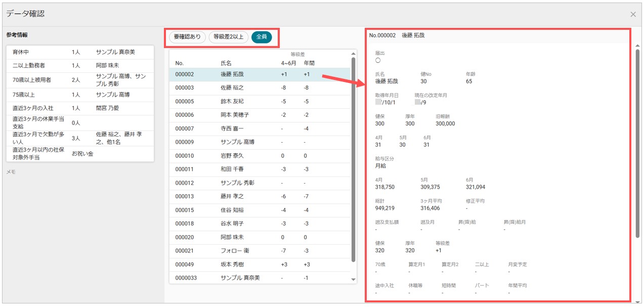The width and height of the screenshot is (644, 307).
Task: Select the 佐藤 裕之 row
Action: tap(260, 88)
